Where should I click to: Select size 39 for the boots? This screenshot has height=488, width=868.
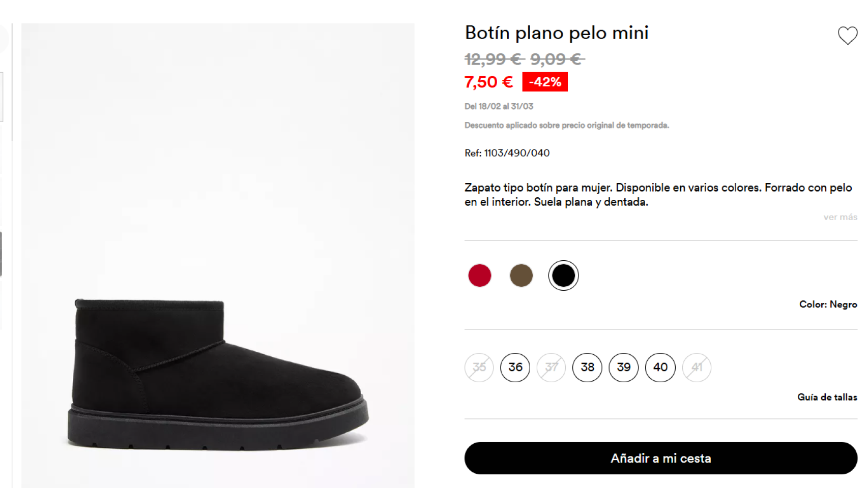pyautogui.click(x=623, y=367)
